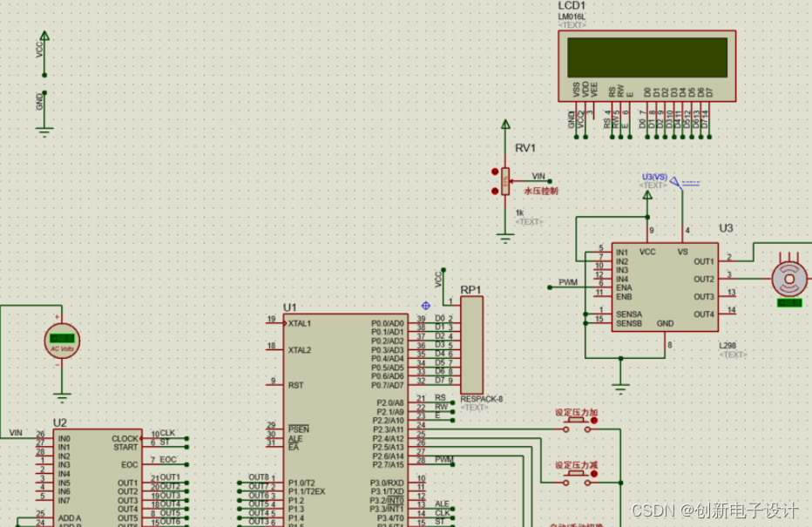Viewport: 812px width, 527px height.
Task: Click the XTAL1 pin on U1
Action: coord(300,323)
